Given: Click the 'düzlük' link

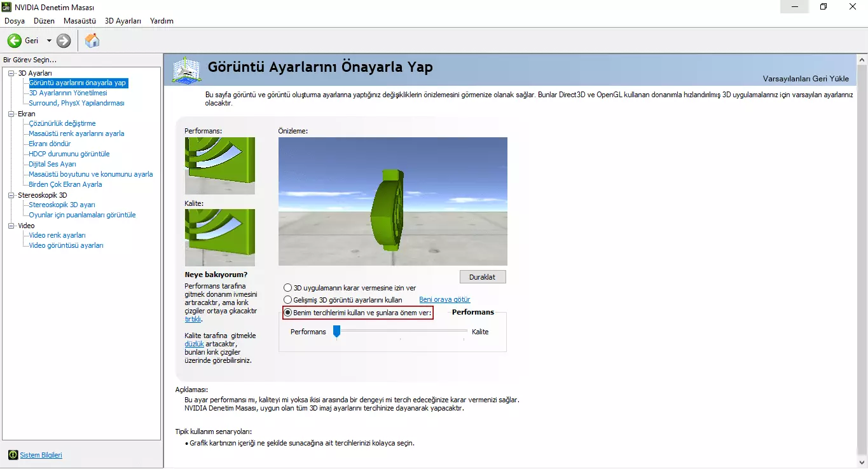Looking at the screenshot, I should (194, 344).
